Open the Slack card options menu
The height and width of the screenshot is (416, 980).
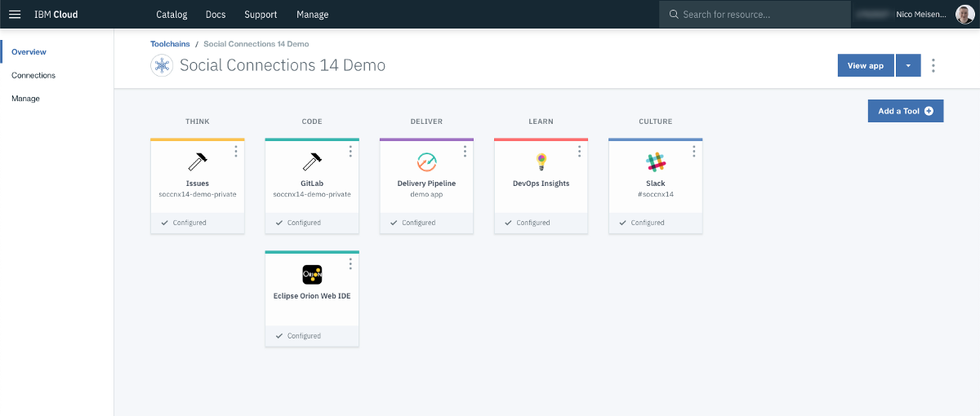click(x=694, y=151)
